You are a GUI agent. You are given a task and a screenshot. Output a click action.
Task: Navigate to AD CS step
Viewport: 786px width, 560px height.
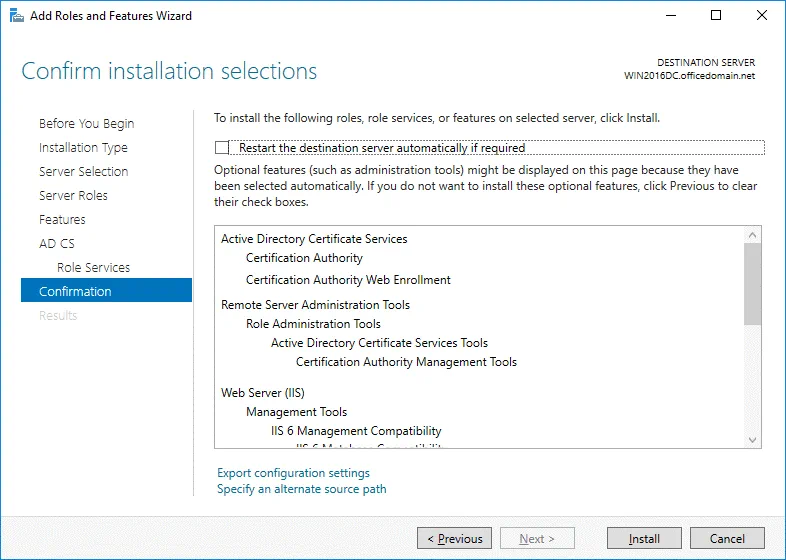(x=57, y=244)
